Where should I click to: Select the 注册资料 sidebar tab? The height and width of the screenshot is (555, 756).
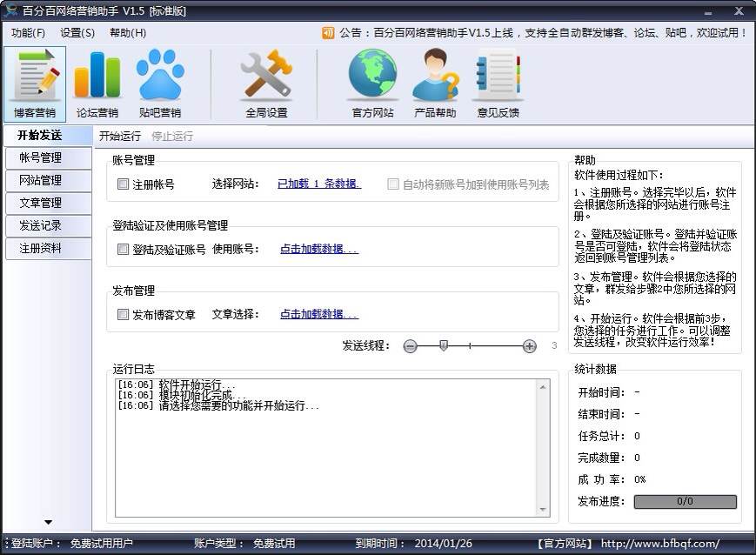[x=48, y=248]
